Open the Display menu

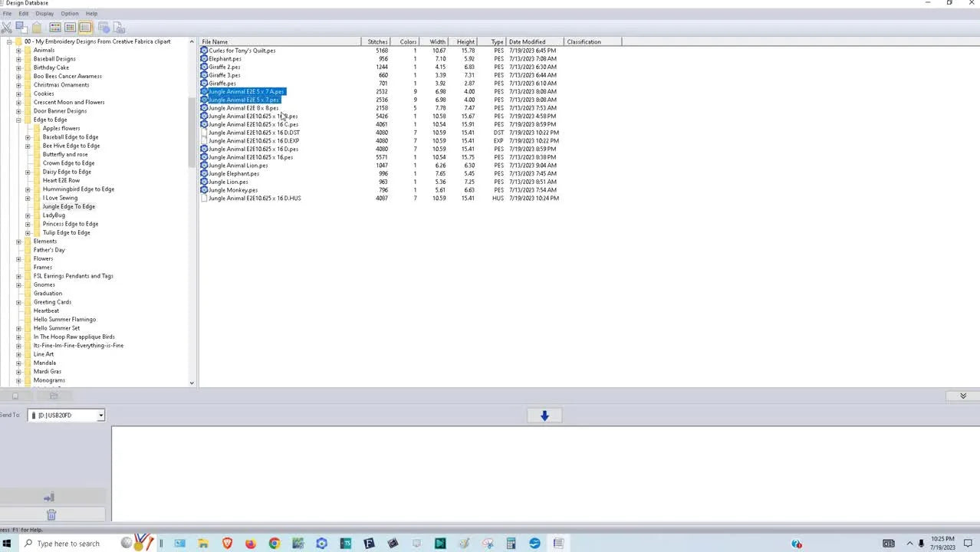pyautogui.click(x=44, y=14)
